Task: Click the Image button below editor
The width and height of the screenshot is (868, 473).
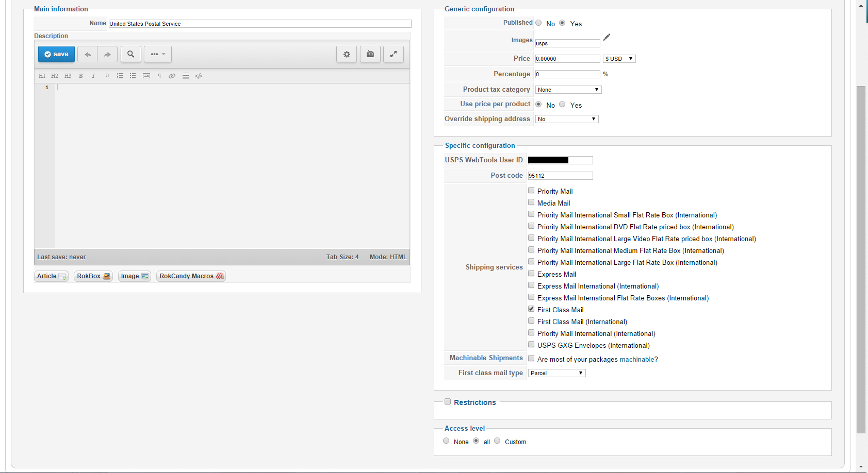Action: click(x=135, y=276)
